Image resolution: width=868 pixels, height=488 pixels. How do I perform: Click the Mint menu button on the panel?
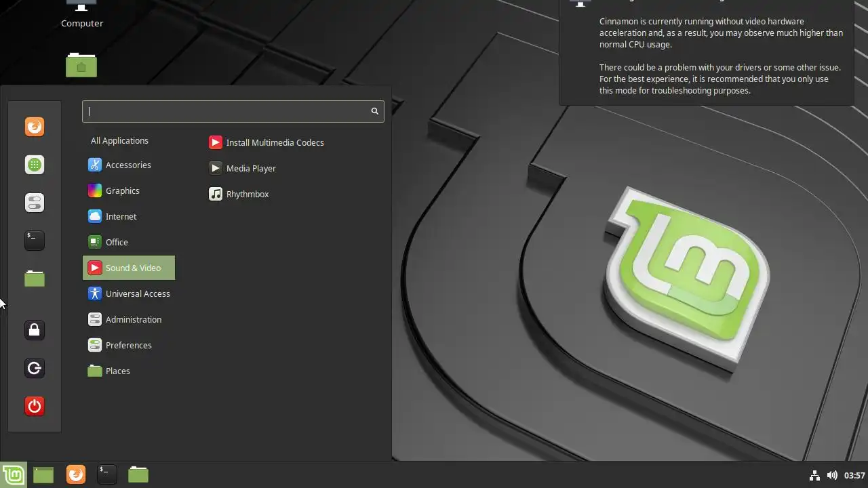pos(13,474)
